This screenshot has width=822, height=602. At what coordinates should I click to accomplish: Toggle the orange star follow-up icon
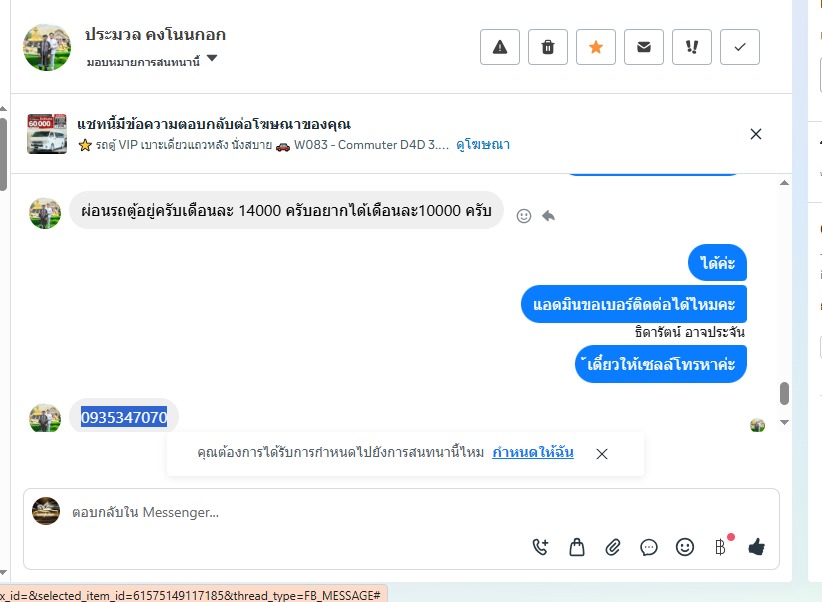pos(596,47)
